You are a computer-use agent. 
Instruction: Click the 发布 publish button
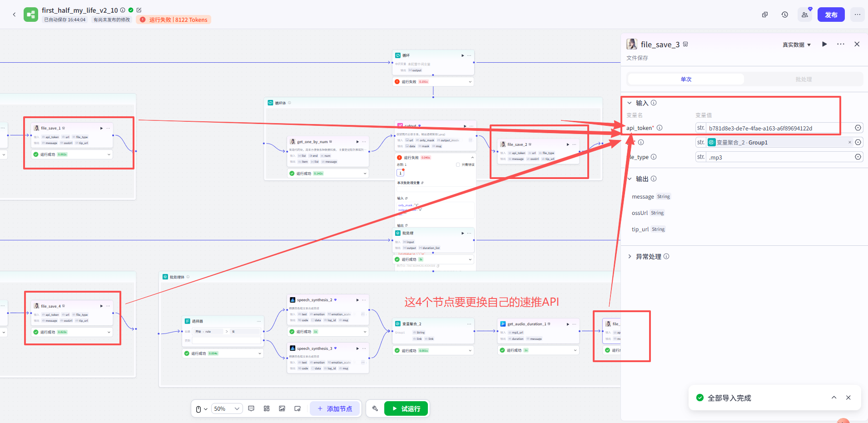pyautogui.click(x=831, y=15)
